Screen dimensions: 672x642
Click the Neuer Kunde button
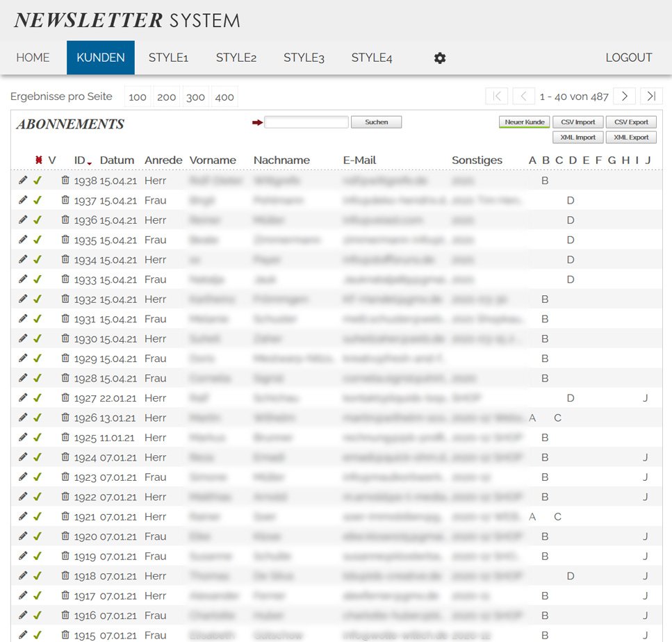click(524, 122)
